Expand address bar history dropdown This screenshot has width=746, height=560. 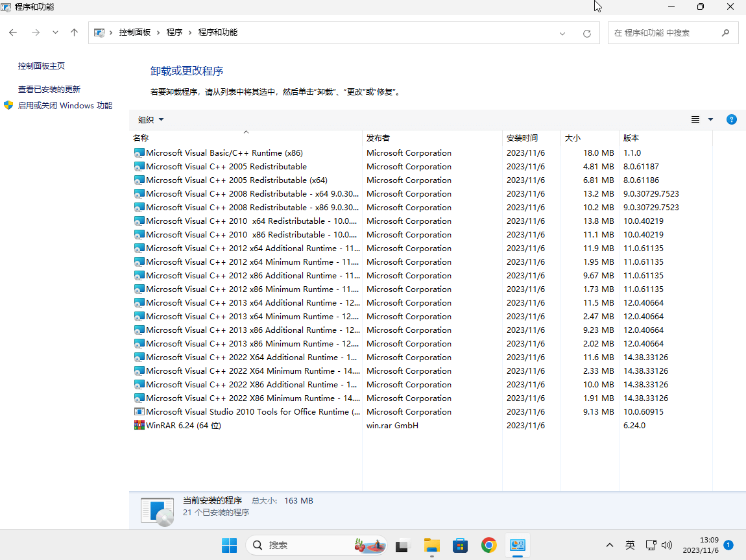562,33
